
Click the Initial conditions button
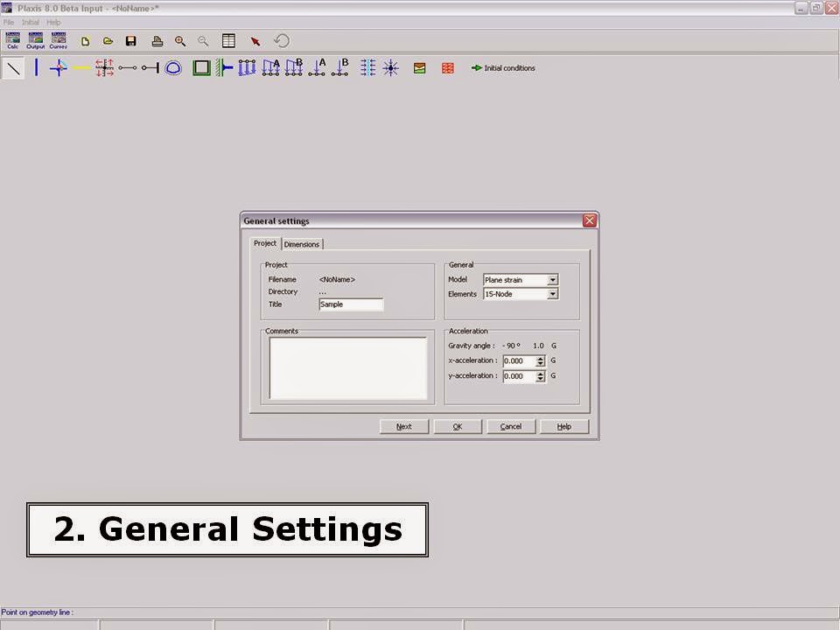pos(503,67)
